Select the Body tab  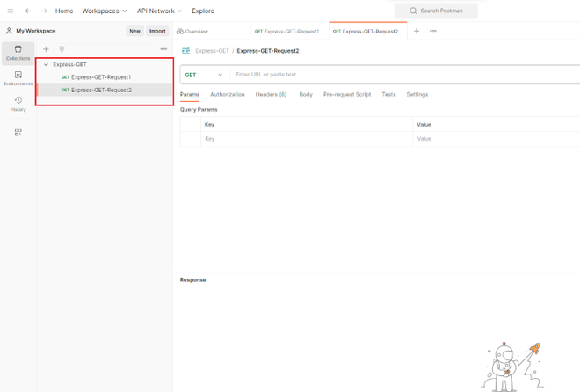pos(306,95)
